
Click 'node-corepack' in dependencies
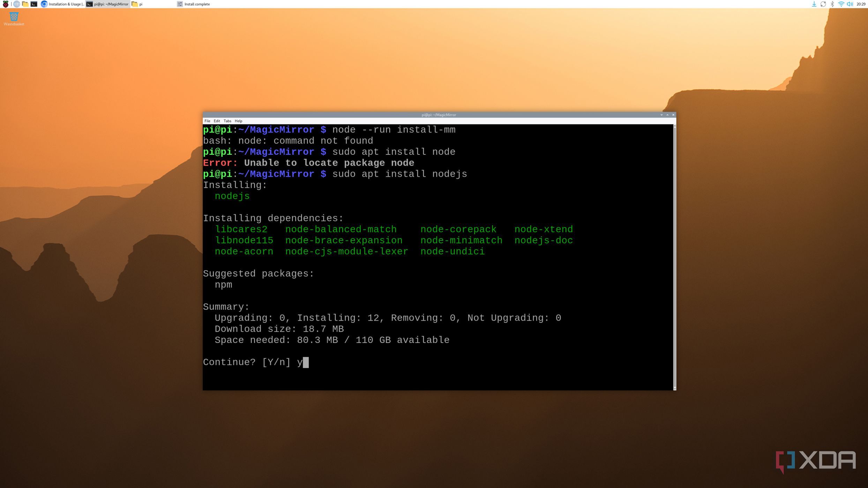pos(458,229)
